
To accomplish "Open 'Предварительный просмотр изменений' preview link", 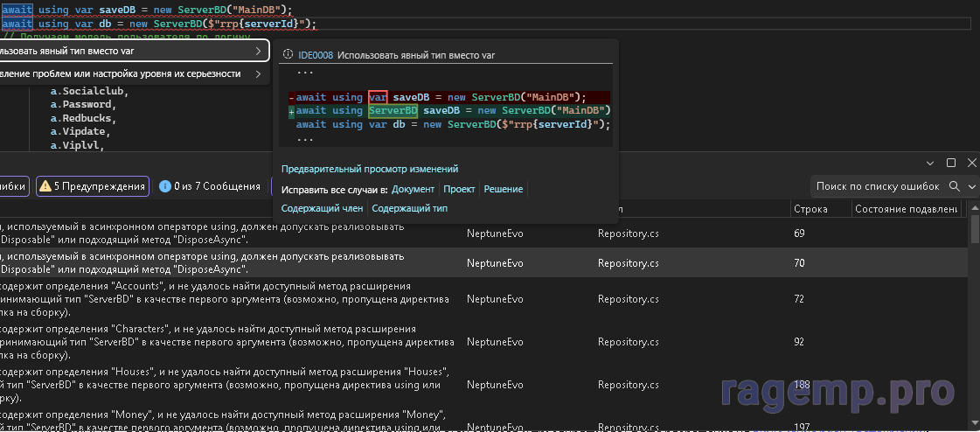I will pyautogui.click(x=369, y=169).
